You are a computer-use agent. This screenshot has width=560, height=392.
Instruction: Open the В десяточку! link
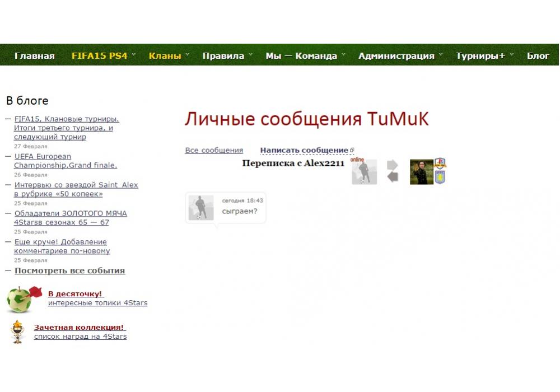tap(75, 294)
